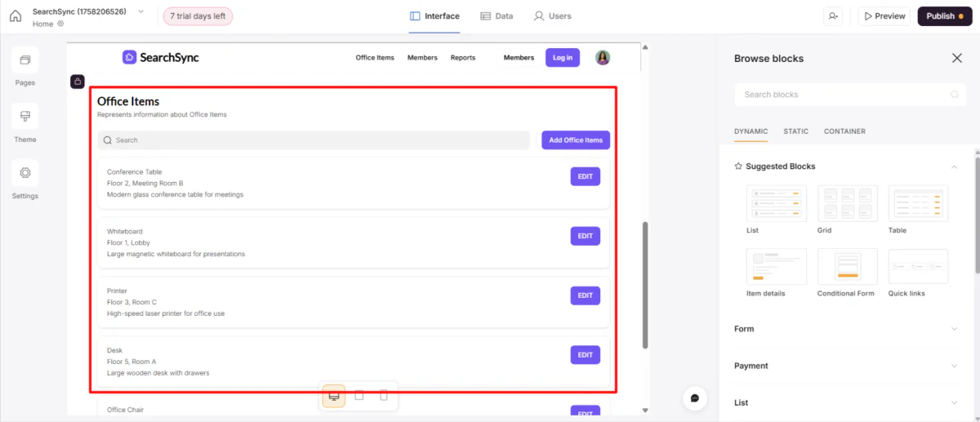Open the SearchSync app name dropdown
980x422 pixels.
tap(141, 11)
